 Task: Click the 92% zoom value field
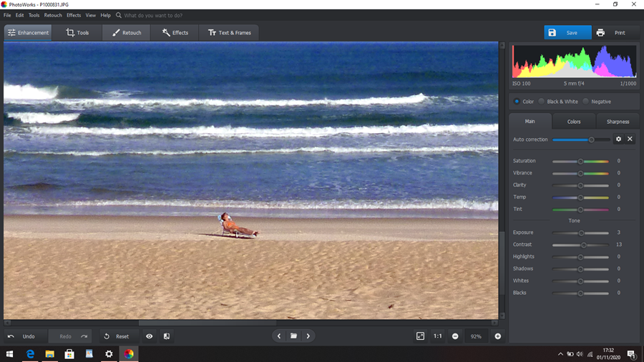pos(476,336)
